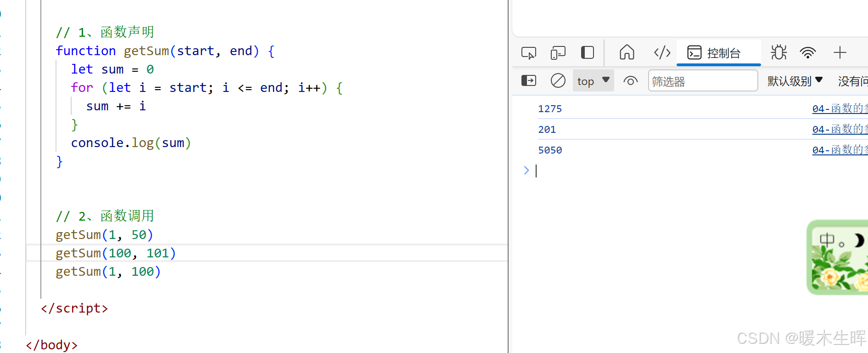The height and width of the screenshot is (353, 868).
Task: Click the sum += i line
Action: coord(116,106)
